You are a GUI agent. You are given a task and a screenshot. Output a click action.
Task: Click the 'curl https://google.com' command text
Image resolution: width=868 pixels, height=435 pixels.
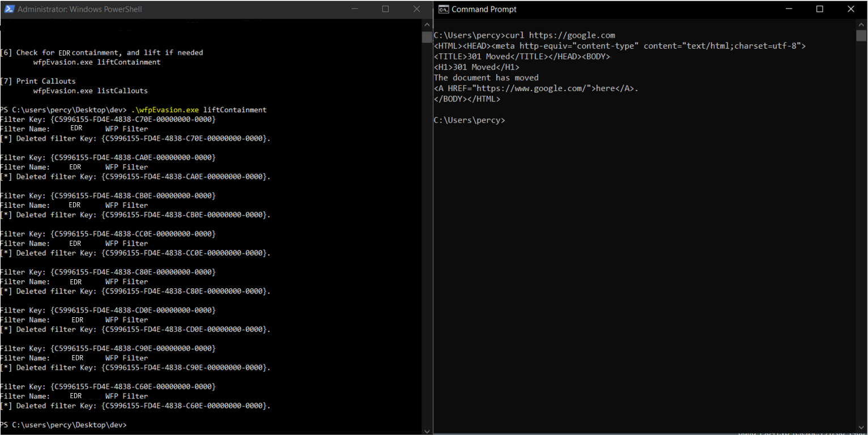(560, 35)
